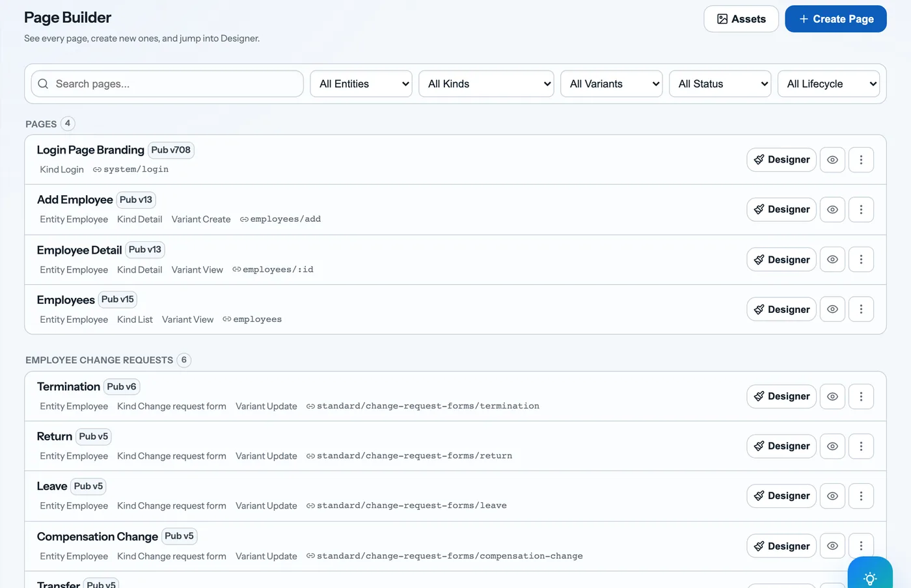This screenshot has width=911, height=588.
Task: Click the system/login route link
Action: (131, 169)
